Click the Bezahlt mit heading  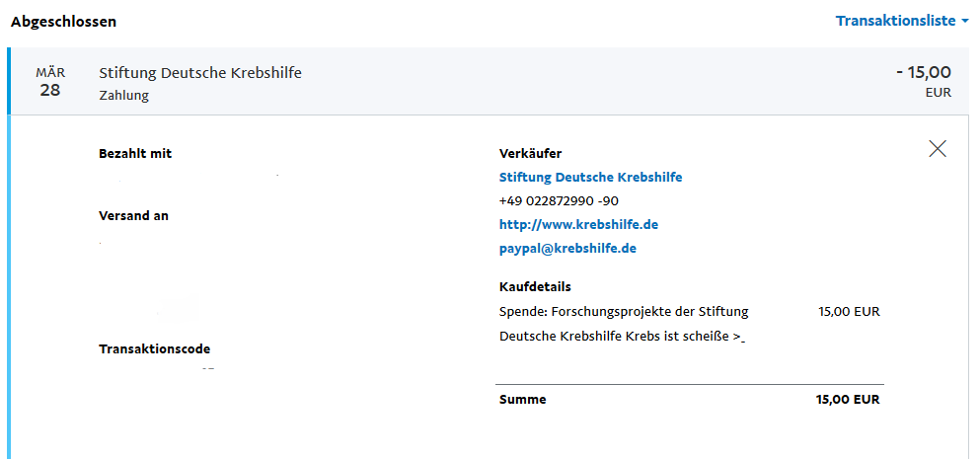[x=135, y=153]
